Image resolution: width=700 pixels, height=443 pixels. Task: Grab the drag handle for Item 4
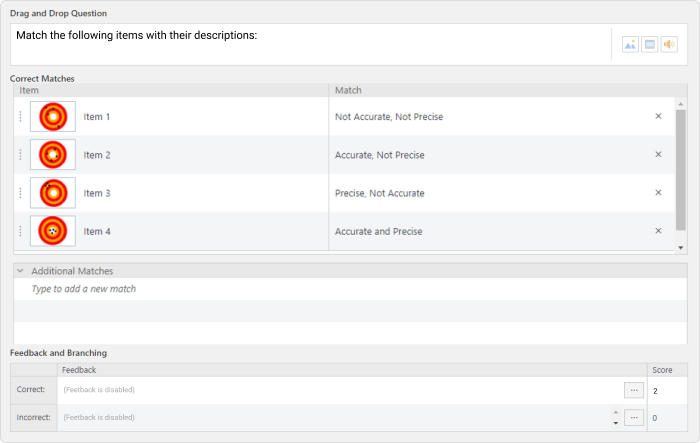pos(21,231)
